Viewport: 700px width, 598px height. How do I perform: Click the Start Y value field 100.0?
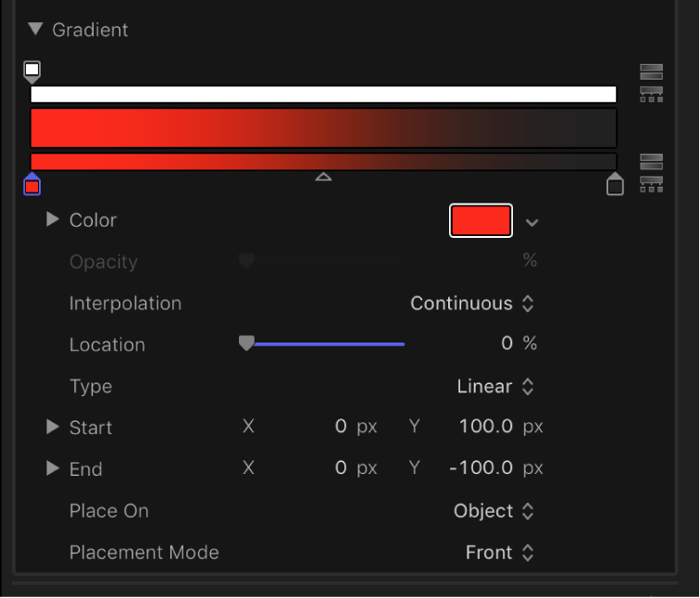coord(486,428)
